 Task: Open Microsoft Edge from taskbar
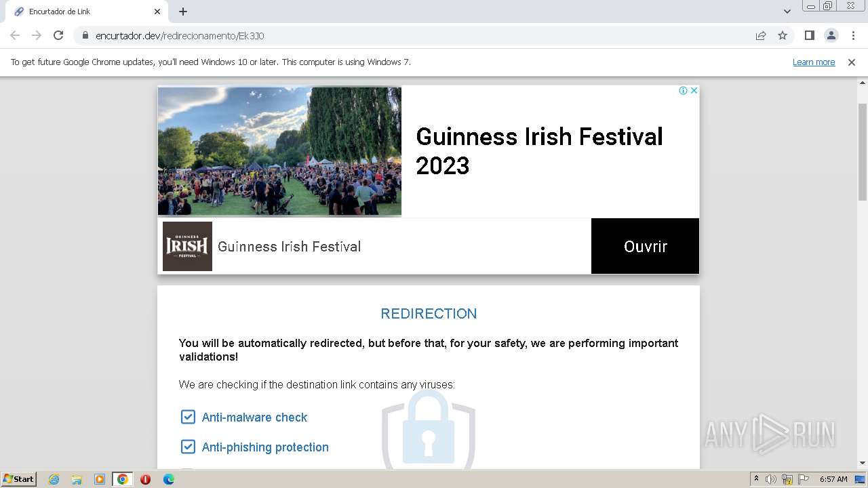pos(168,479)
